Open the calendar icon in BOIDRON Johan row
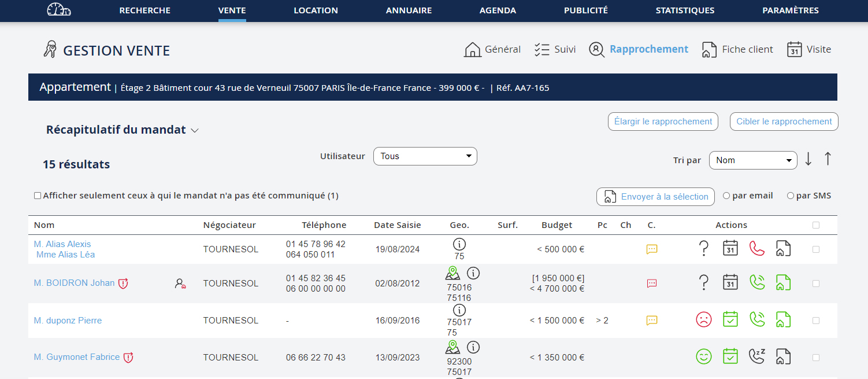This screenshot has height=379, width=868. click(730, 283)
